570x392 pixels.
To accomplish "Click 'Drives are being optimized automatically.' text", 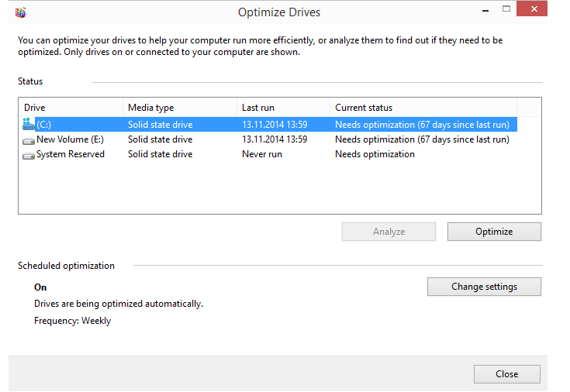I will pos(119,304).
